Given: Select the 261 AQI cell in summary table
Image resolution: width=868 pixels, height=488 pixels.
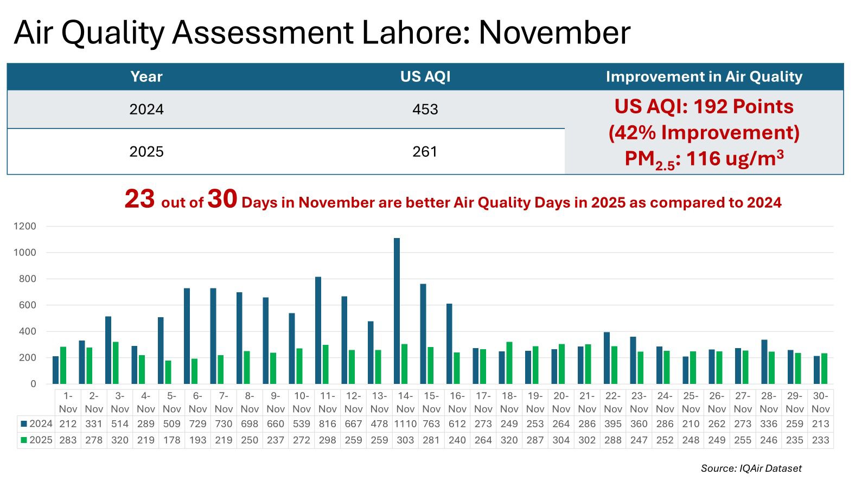Looking at the screenshot, I should [425, 152].
